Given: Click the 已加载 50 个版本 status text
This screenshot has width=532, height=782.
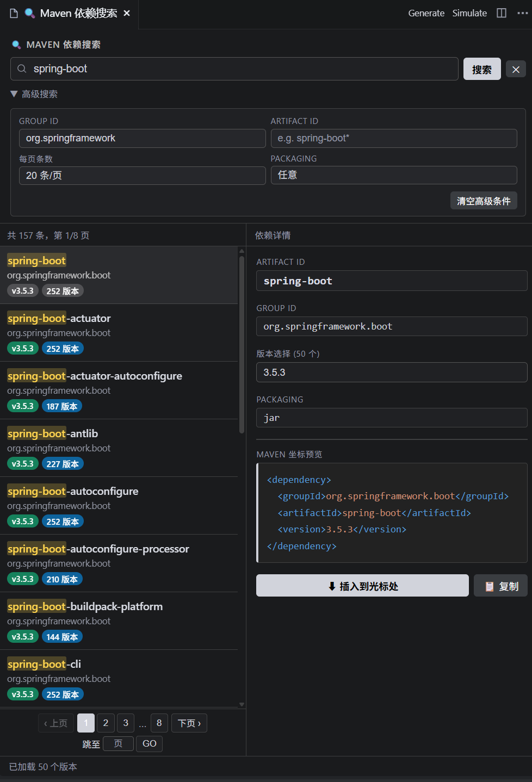Looking at the screenshot, I should tap(43, 767).
